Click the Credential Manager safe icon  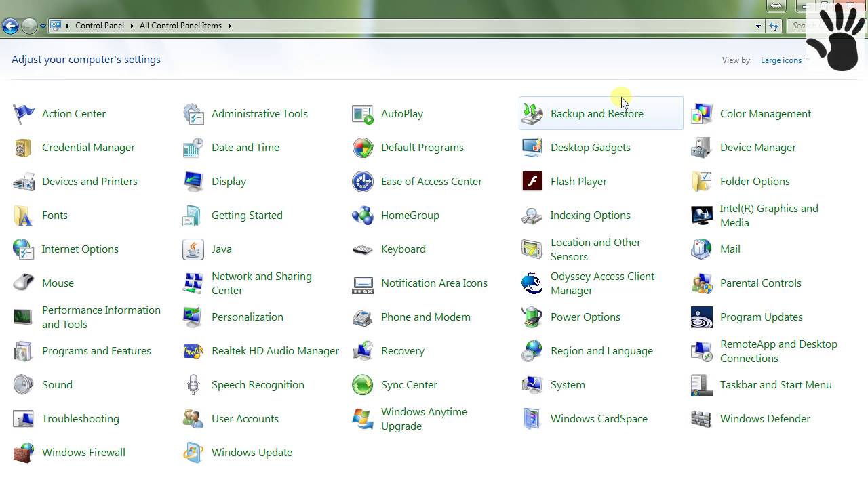coord(23,148)
